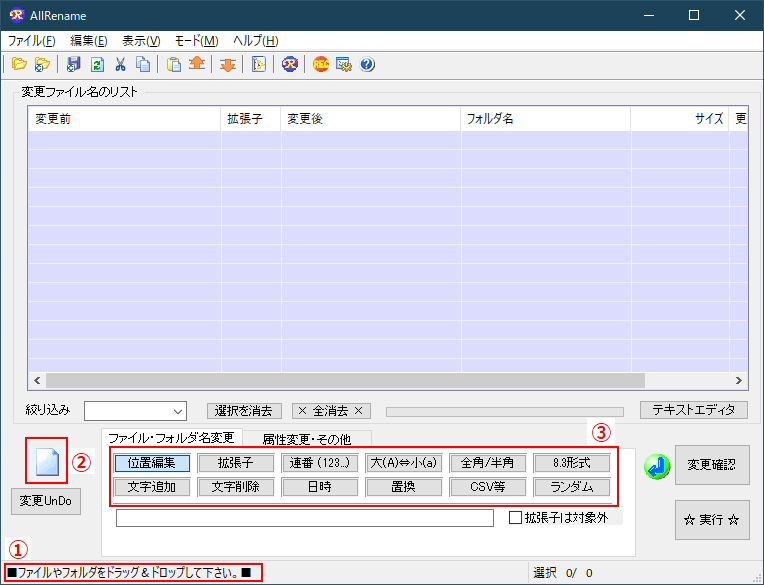Select the ランダム mode button
The width and height of the screenshot is (764, 585).
pos(572,487)
